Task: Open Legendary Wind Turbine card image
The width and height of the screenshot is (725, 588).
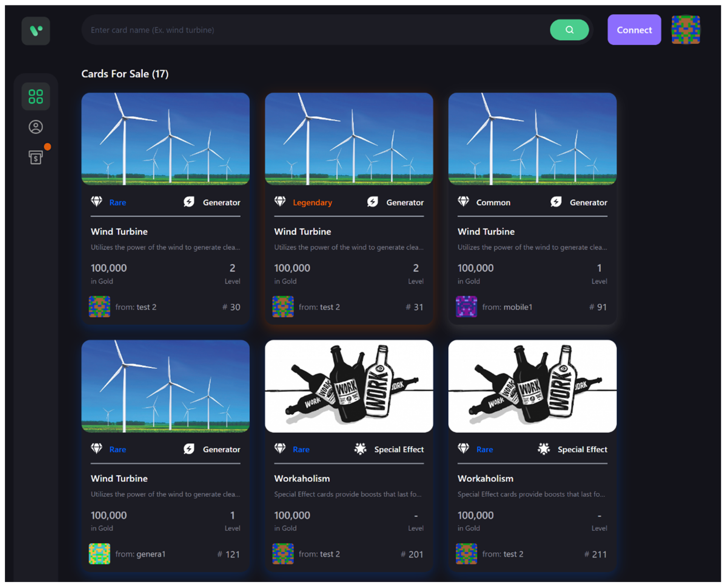Action: (349, 139)
